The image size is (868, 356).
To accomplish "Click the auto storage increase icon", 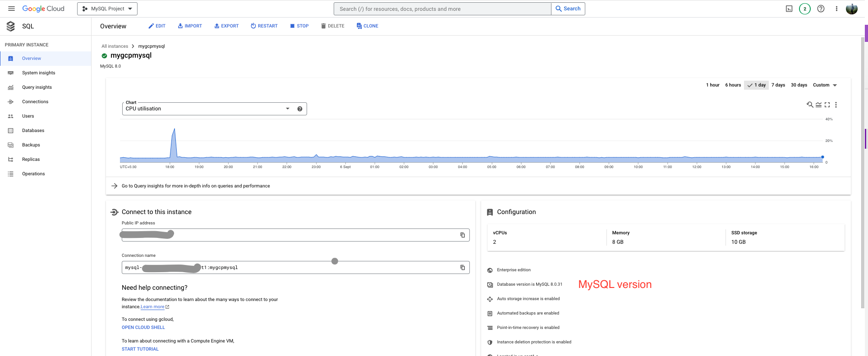I will point(490,299).
